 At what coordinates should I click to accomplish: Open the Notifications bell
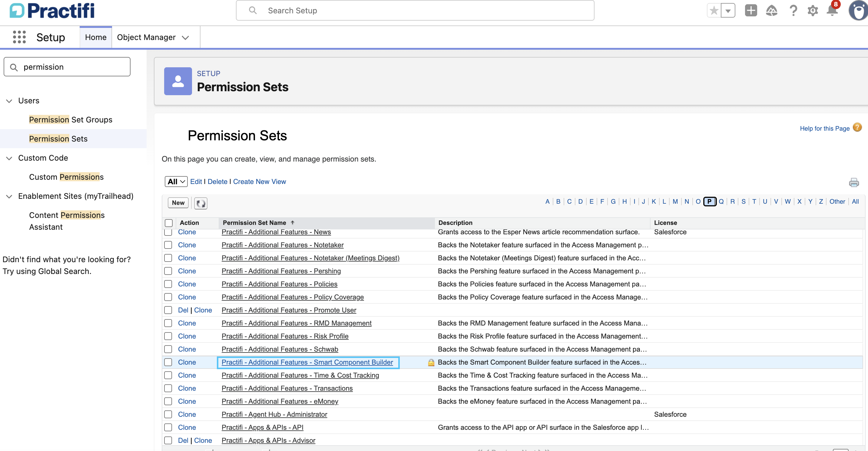click(x=832, y=11)
